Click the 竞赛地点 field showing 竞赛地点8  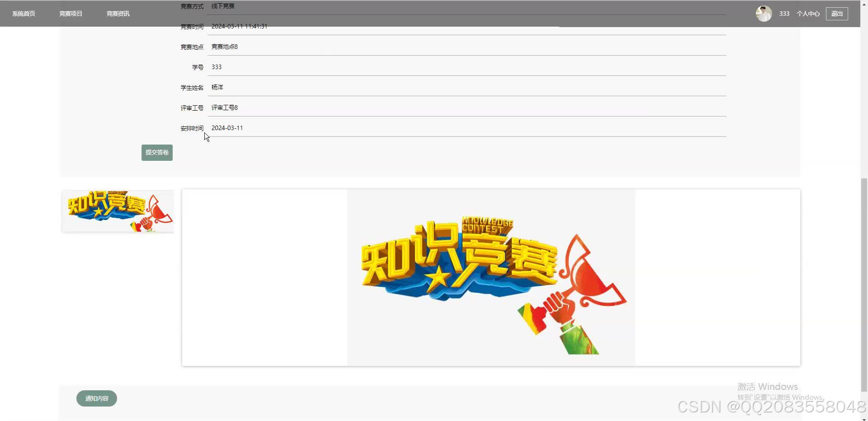pos(467,47)
